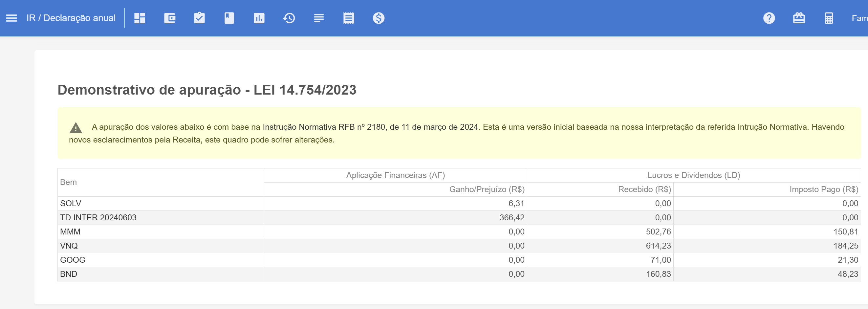Click the Imposto Pago (R$) column header
The height and width of the screenshot is (309, 868).
pyautogui.click(x=824, y=189)
